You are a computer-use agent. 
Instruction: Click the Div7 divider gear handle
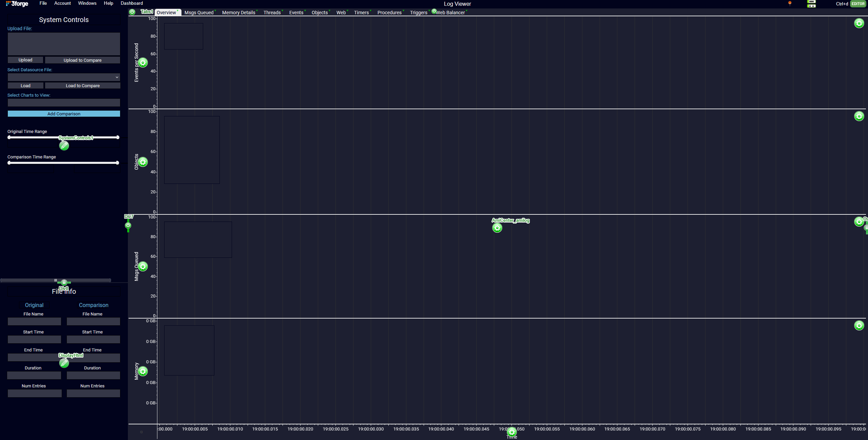[128, 226]
